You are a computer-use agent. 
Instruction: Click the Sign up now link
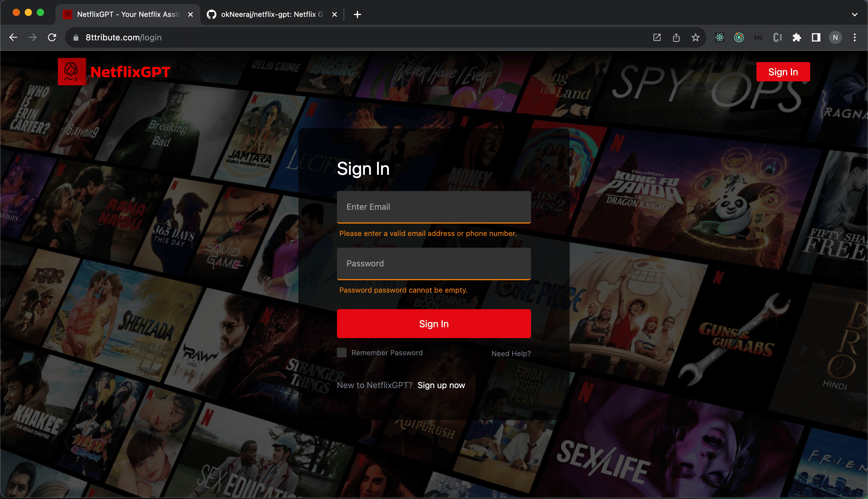[441, 385]
